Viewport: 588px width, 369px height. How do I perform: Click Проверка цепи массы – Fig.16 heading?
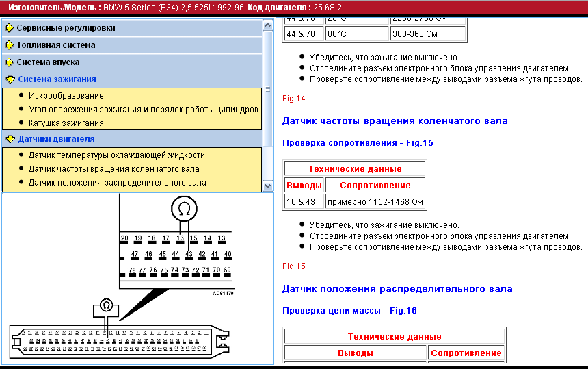[349, 311]
